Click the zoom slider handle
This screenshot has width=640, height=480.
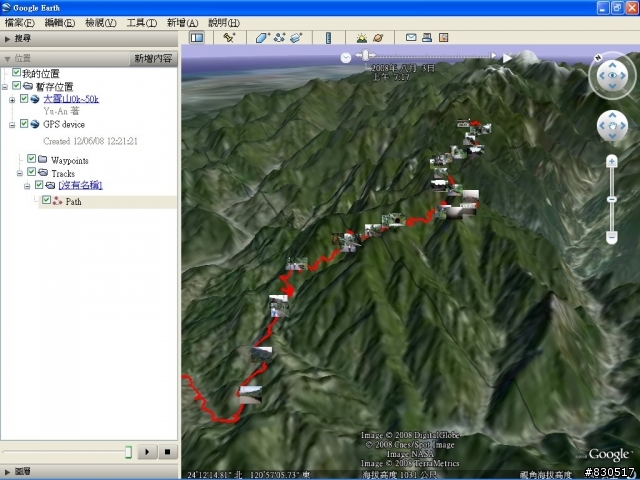[611, 199]
